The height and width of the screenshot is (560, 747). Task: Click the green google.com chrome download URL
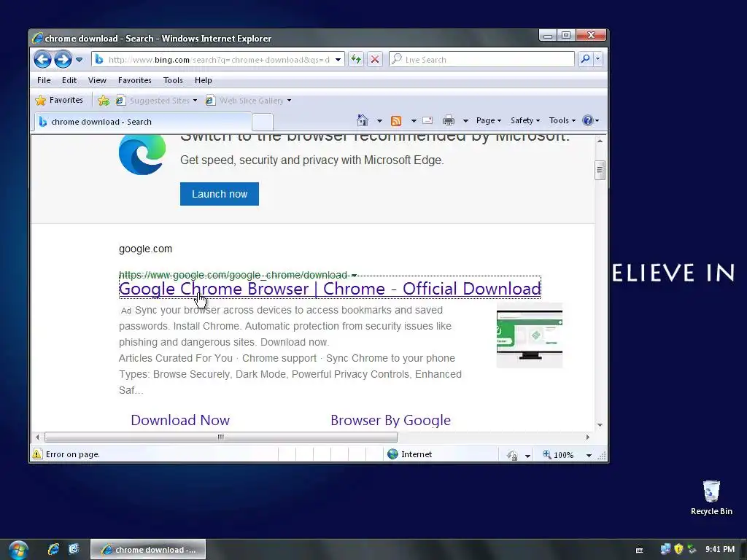point(233,275)
